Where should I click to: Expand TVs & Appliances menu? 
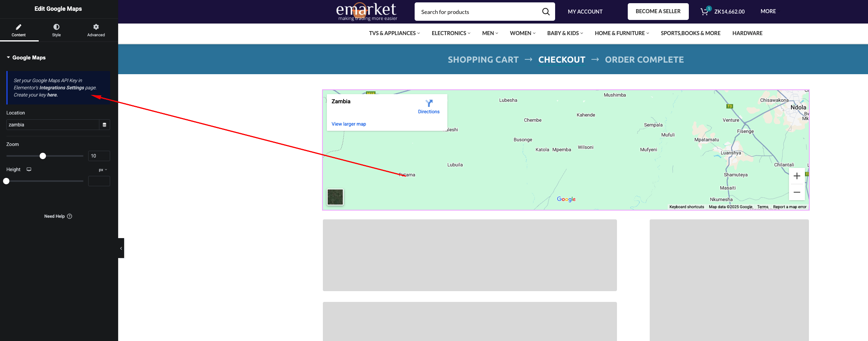click(394, 33)
